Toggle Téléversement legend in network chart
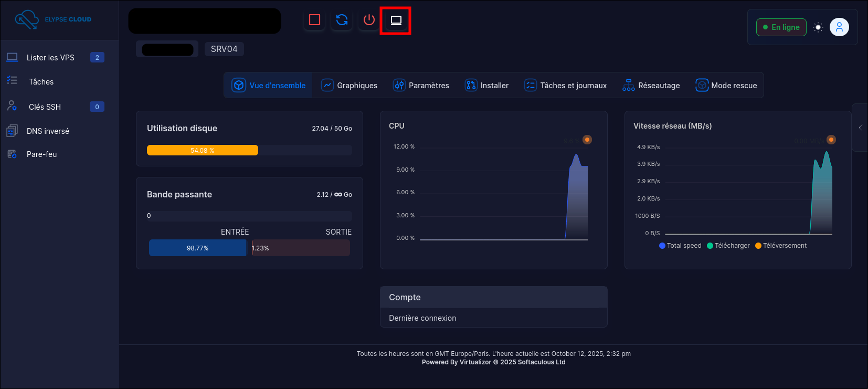The width and height of the screenshot is (868, 389). click(781, 246)
